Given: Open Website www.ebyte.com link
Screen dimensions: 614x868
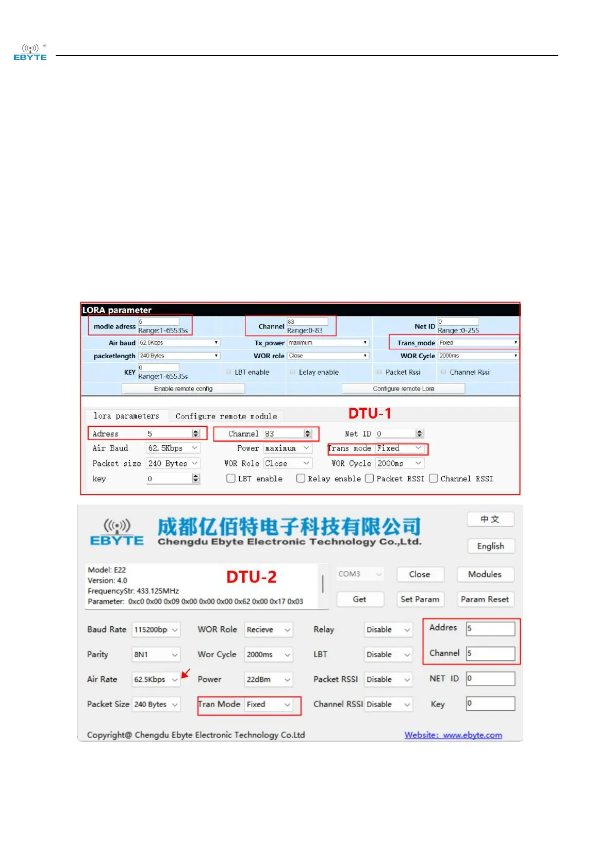Looking at the screenshot, I should 453,735.
